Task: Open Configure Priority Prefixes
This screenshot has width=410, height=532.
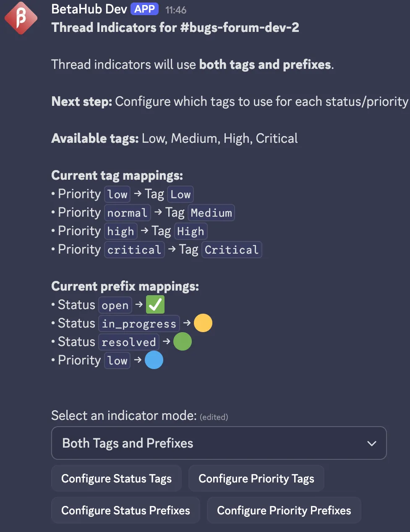Action: point(284,510)
